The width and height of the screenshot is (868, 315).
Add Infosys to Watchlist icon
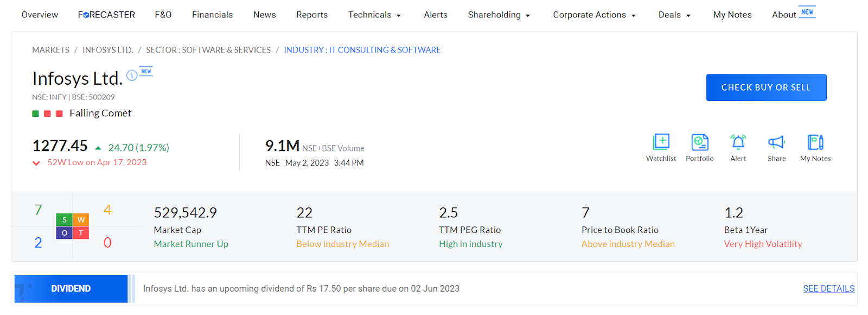point(661,142)
